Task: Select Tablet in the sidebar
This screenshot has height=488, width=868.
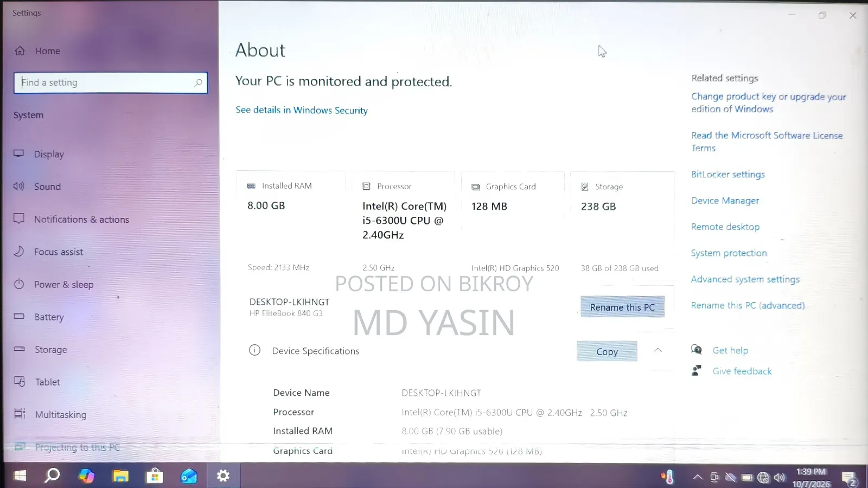Action: coord(47,382)
